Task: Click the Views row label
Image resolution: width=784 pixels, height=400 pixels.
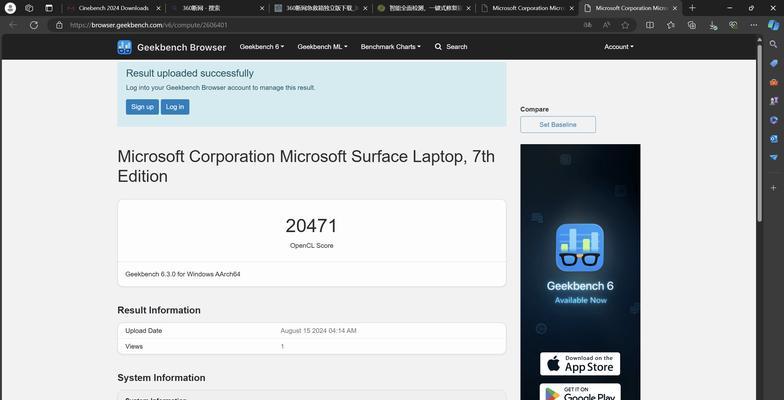Action: [x=134, y=346]
